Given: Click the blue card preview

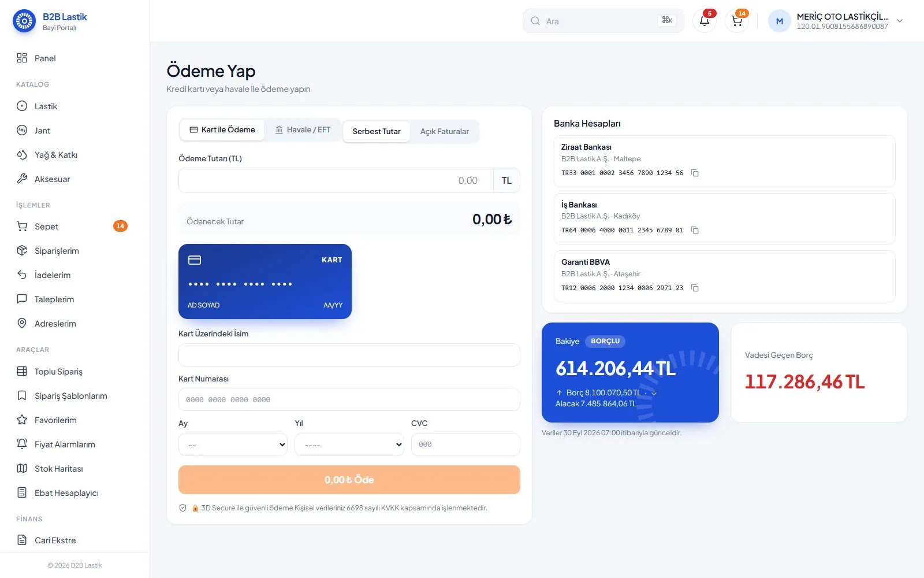Looking at the screenshot, I should point(265,281).
